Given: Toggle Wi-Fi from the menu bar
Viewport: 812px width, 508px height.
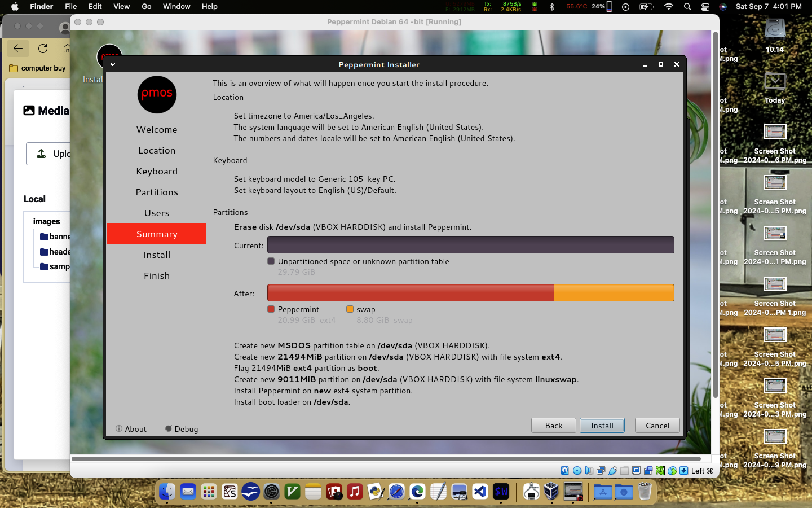Looking at the screenshot, I should (x=669, y=7).
